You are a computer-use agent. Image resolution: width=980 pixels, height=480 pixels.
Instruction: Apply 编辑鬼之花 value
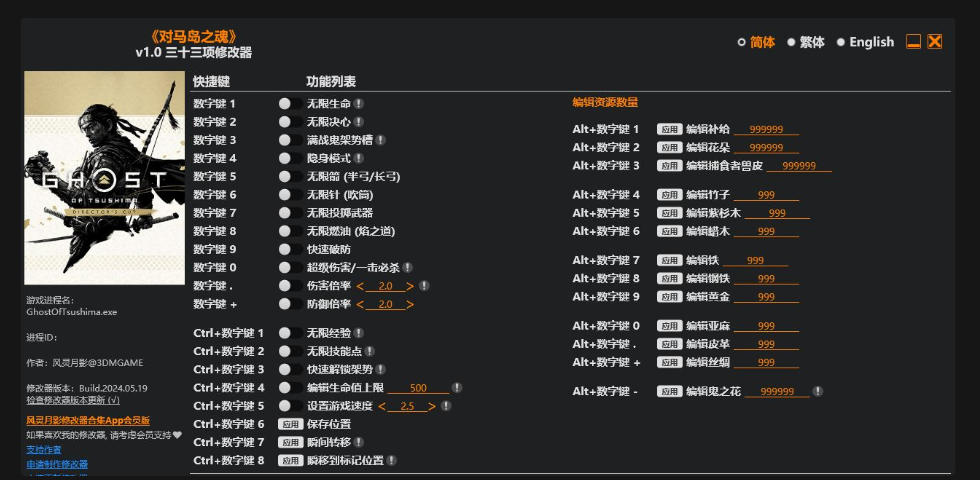pos(669,391)
